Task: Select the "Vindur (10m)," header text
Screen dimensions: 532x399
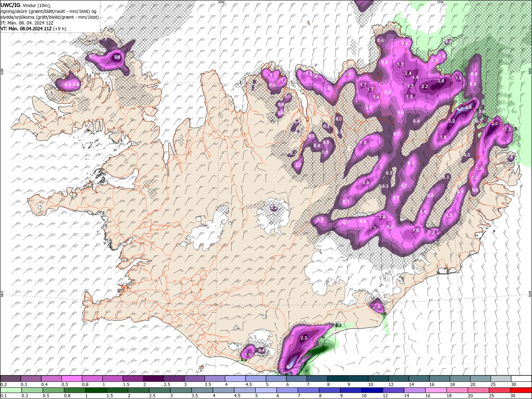Action: (x=37, y=5)
